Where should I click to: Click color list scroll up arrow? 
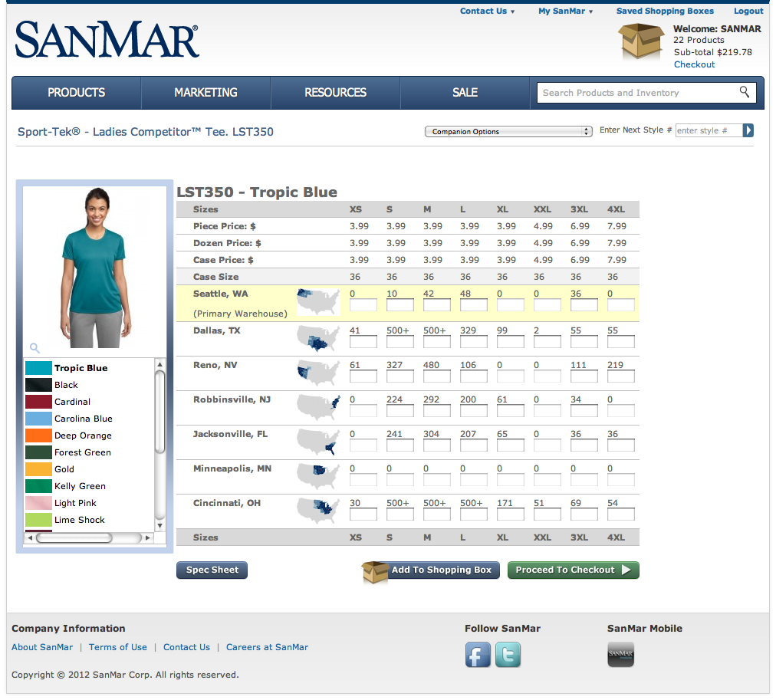coord(159,365)
